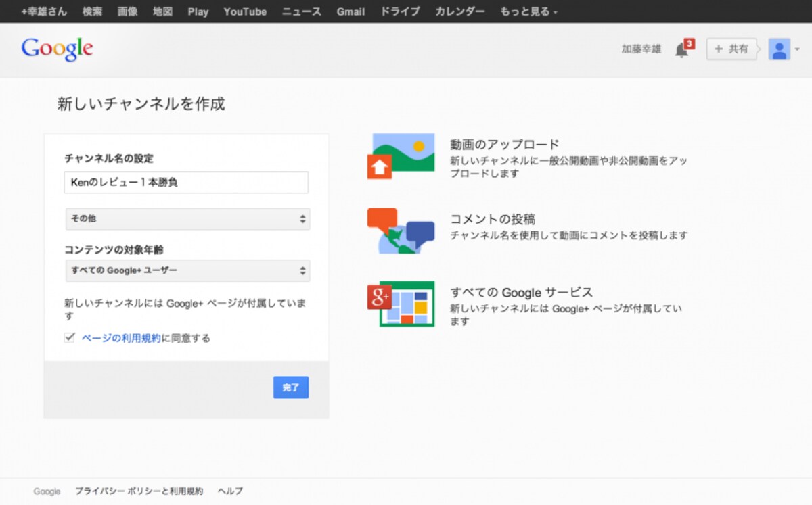The image size is (812, 505).
Task: Click the comment posting illustration icon
Action: [401, 231]
